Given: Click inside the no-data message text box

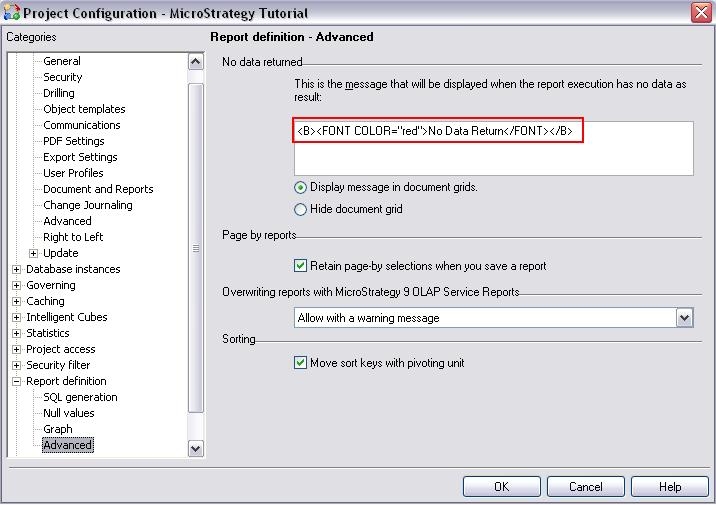Looking at the screenshot, I should tap(494, 148).
